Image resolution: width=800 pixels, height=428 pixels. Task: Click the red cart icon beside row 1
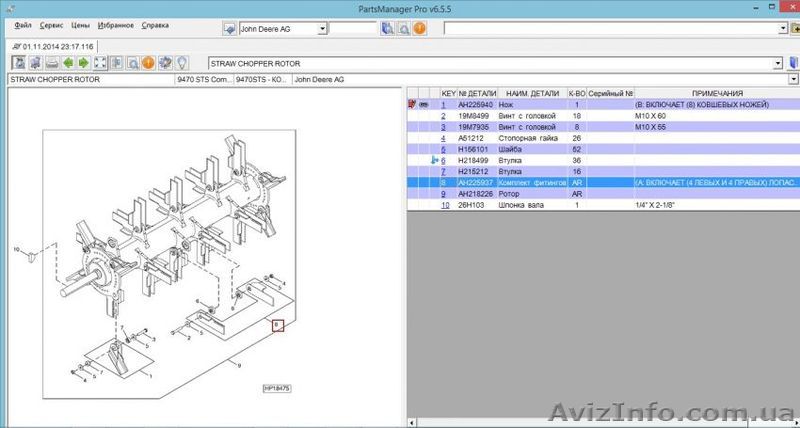point(412,104)
